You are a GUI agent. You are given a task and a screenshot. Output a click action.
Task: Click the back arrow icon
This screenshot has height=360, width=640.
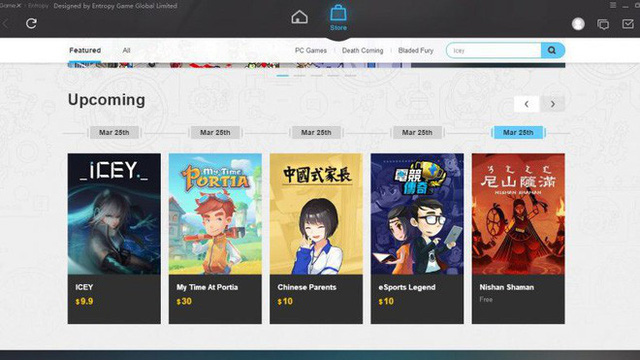pos(5,24)
